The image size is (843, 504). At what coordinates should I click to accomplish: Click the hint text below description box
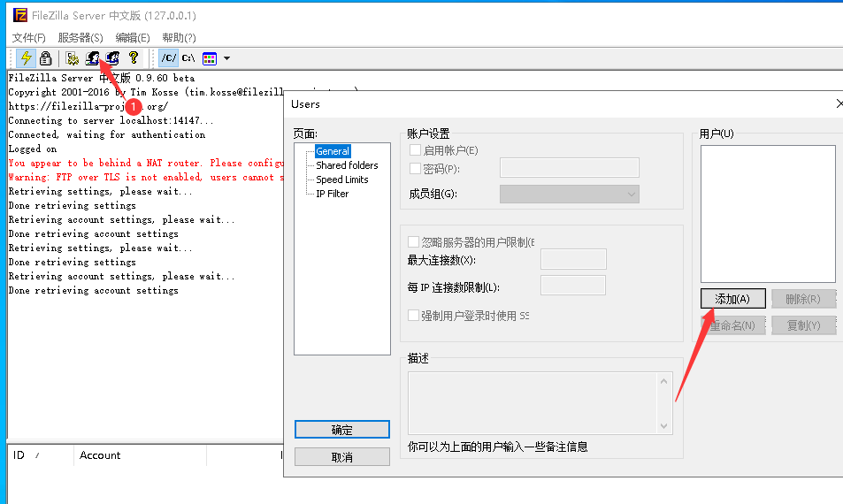coord(497,447)
